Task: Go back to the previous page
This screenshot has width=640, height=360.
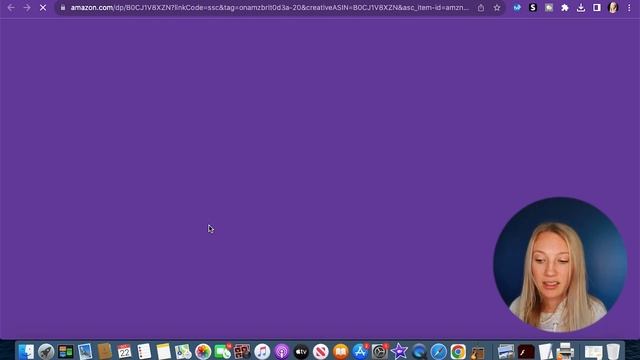Action: (x=11, y=8)
